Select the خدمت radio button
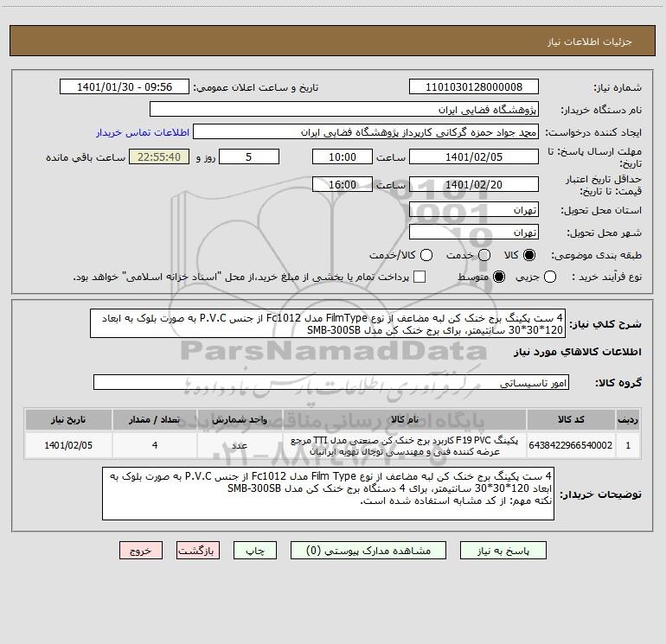Viewport: 666px width, 644px height. pos(484,255)
